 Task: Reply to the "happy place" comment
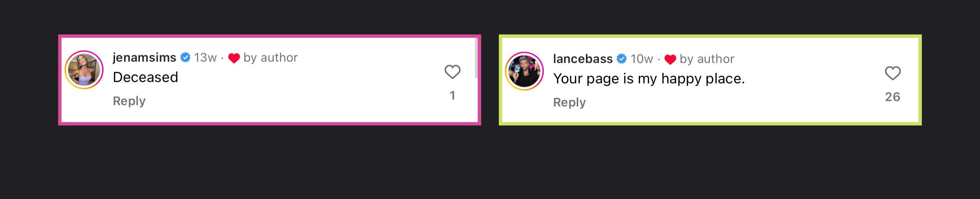pyautogui.click(x=569, y=103)
